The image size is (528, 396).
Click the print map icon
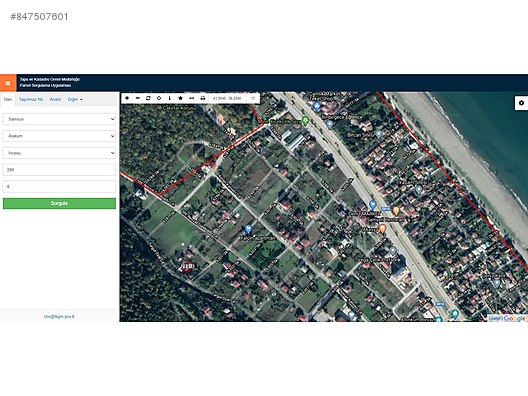[203, 98]
